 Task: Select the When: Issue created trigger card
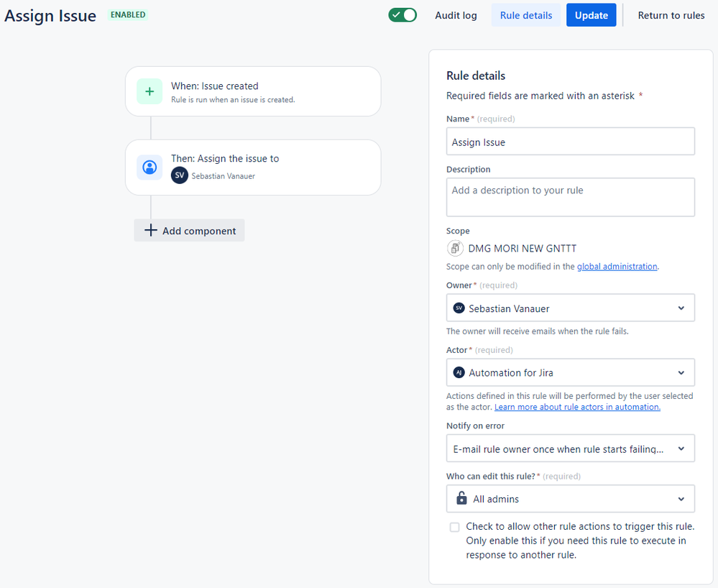253,91
